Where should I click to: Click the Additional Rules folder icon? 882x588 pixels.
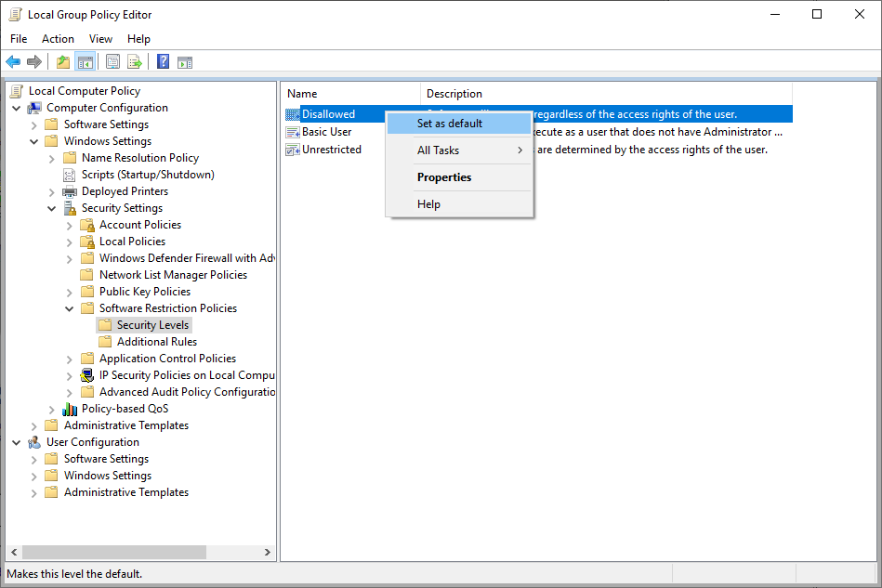point(105,342)
